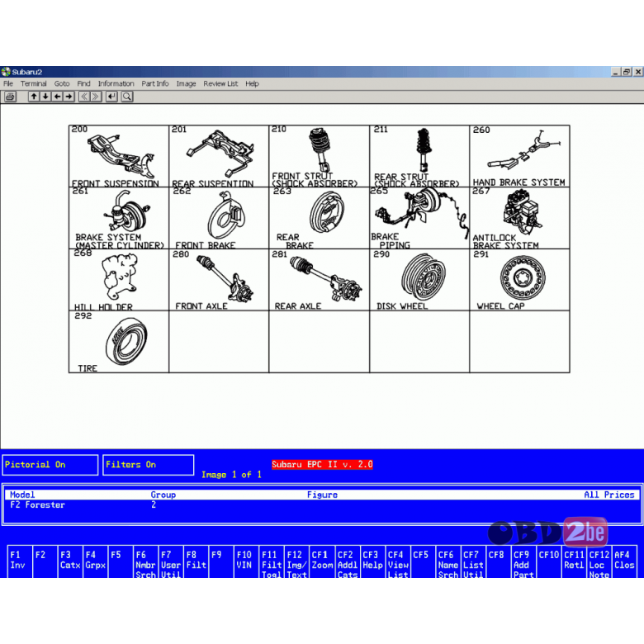Screen dimensions: 644x644
Task: Click the F7 User Util function key
Action: coord(171,562)
